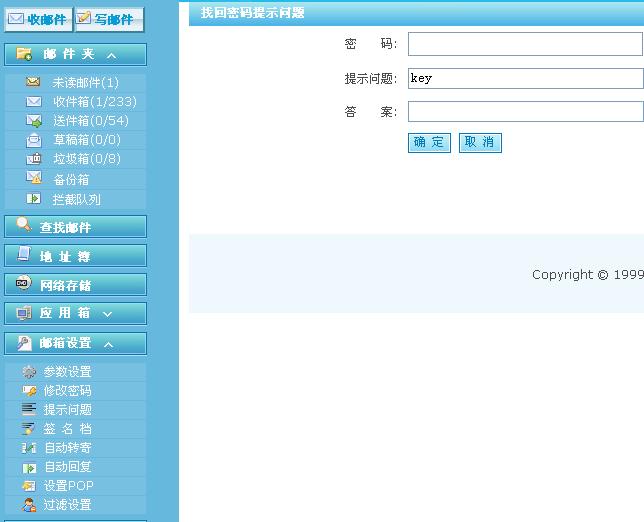The height and width of the screenshot is (522, 644).
Task: Open the 地址簿 address book
Action: pos(76,255)
